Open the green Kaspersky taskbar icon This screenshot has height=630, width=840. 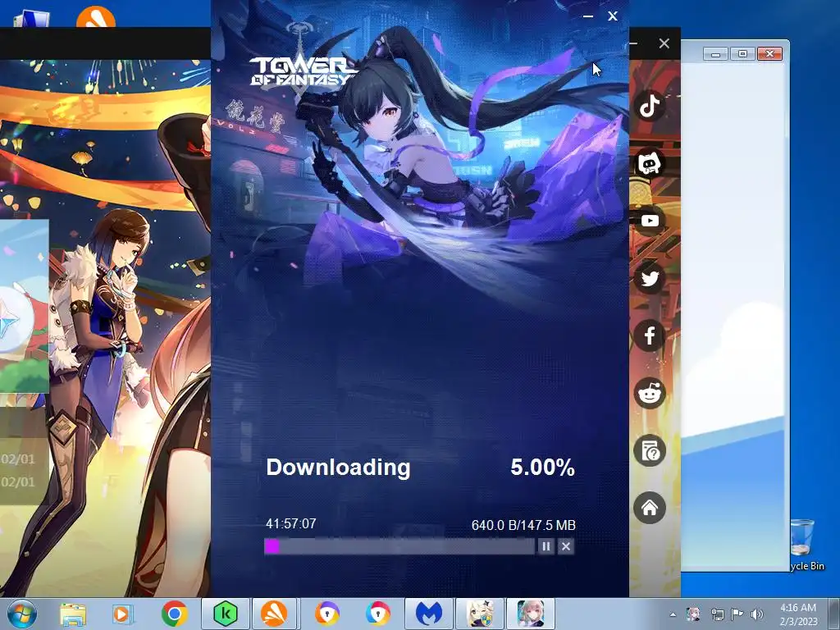[x=226, y=614]
